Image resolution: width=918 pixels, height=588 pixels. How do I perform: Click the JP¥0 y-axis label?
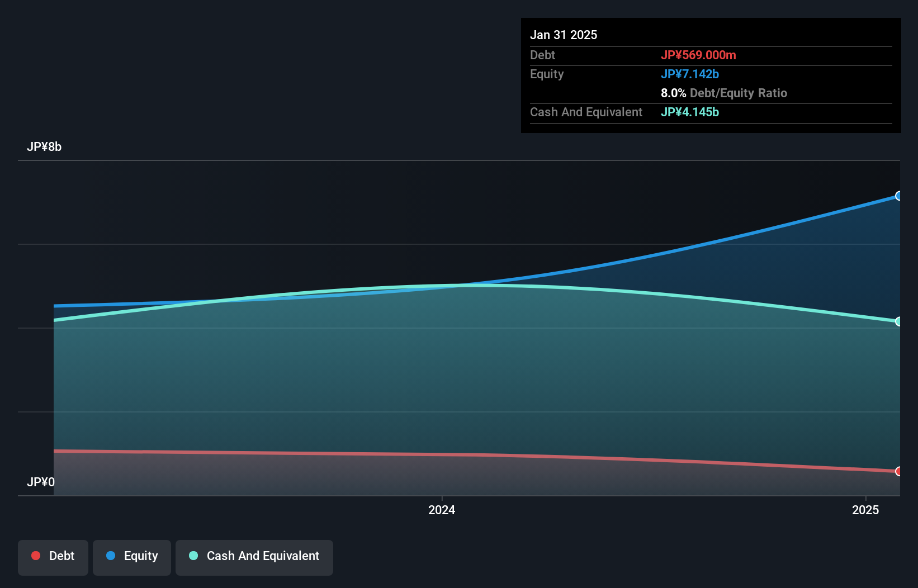41,482
